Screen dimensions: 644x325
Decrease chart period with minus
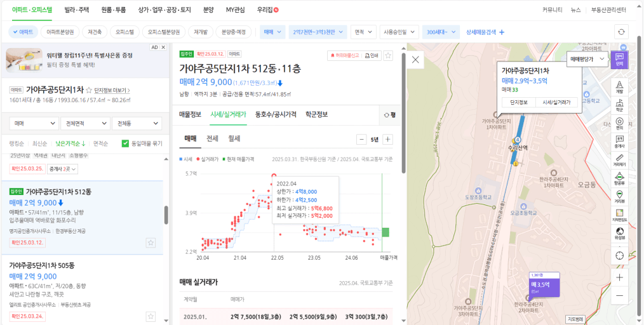coord(361,139)
